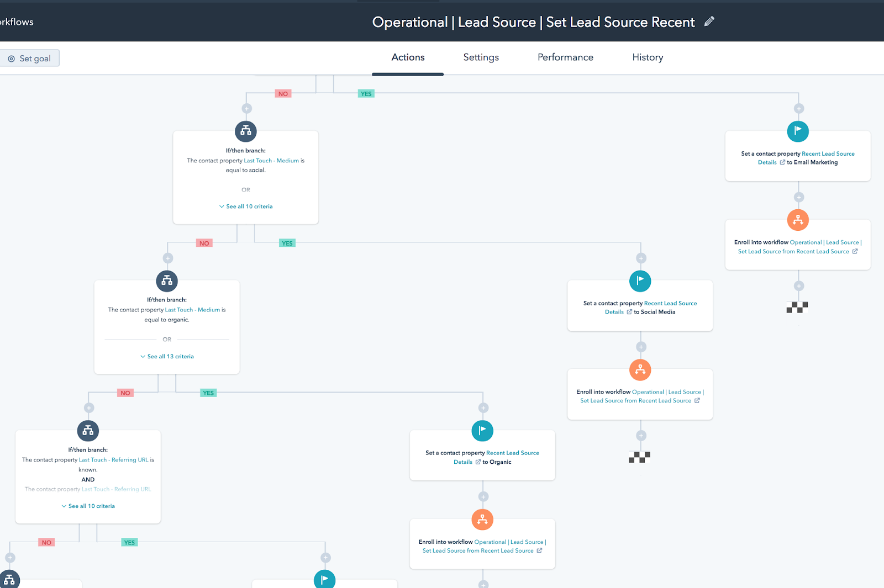Click the branch icon above the organic criteria card
The width and height of the screenshot is (884, 588).
tap(167, 281)
